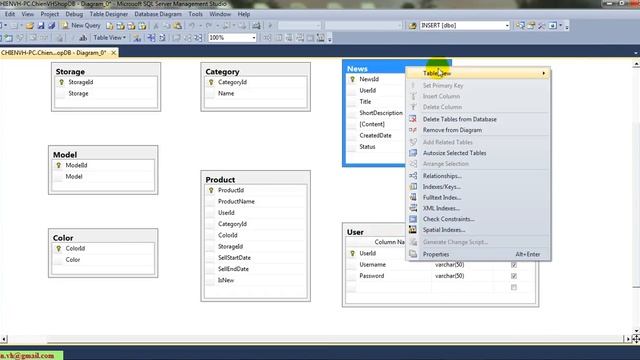The width and height of the screenshot is (640, 360).
Task: Open the 100% zoom dropdown
Action: pyautogui.click(x=253, y=38)
